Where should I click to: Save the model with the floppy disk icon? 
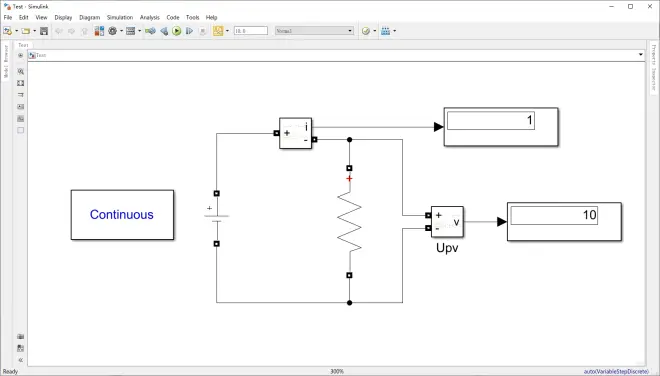click(x=44, y=31)
